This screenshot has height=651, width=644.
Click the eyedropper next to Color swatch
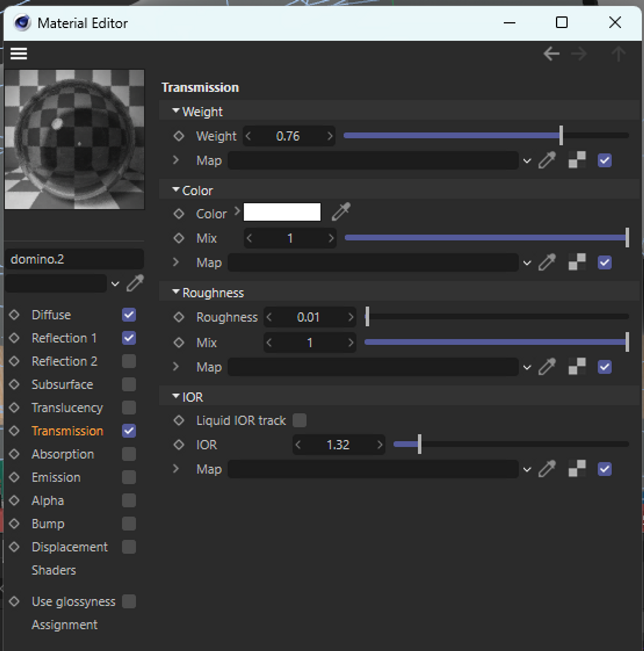coord(341,212)
